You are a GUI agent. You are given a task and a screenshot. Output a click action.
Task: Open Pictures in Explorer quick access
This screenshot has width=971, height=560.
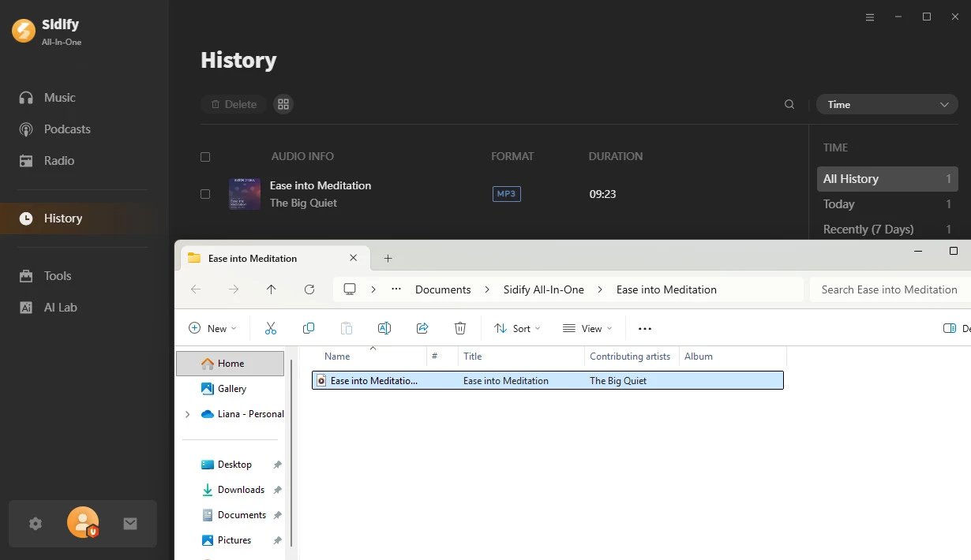[234, 540]
